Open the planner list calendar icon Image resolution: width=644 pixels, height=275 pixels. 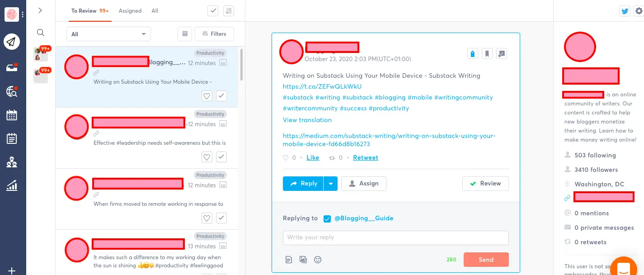pos(12,138)
